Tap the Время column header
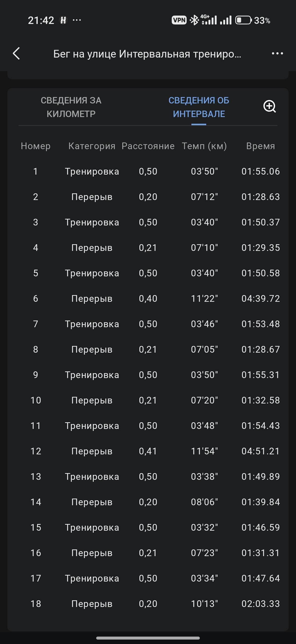The height and width of the screenshot is (644, 296). point(260,146)
